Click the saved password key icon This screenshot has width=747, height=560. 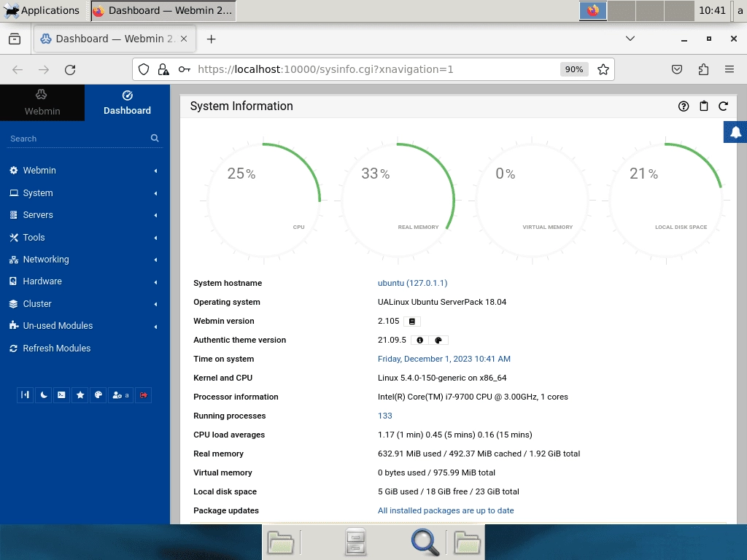(185, 69)
